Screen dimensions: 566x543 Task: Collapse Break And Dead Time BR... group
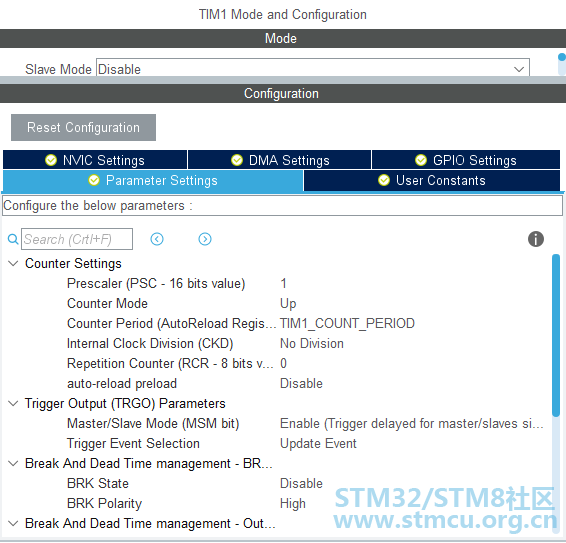[13, 463]
